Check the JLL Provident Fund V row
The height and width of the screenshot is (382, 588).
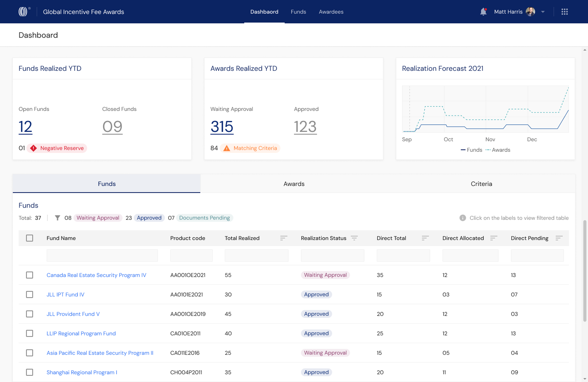(30, 314)
